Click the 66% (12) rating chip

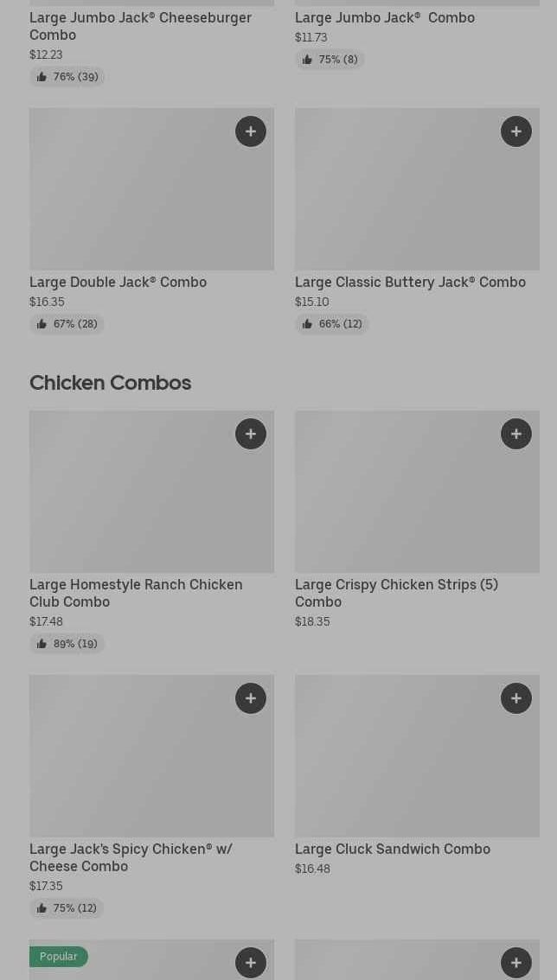tap(332, 324)
